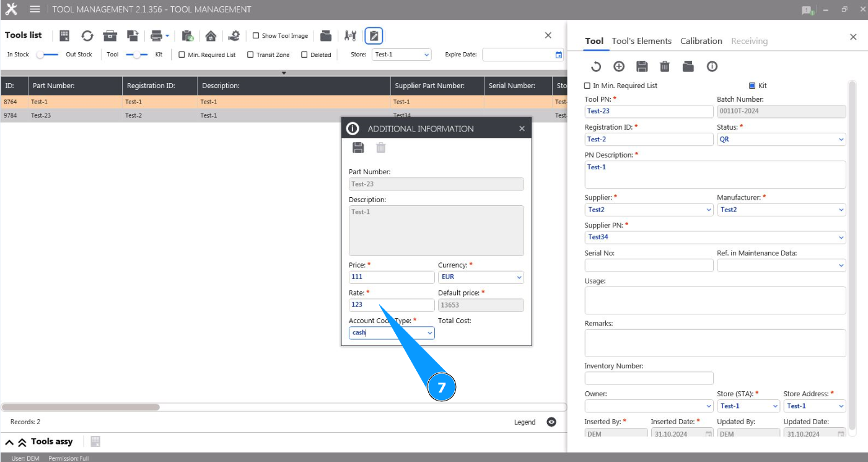
Task: Click the floppy disk save icon in Tool panel
Action: pos(642,66)
